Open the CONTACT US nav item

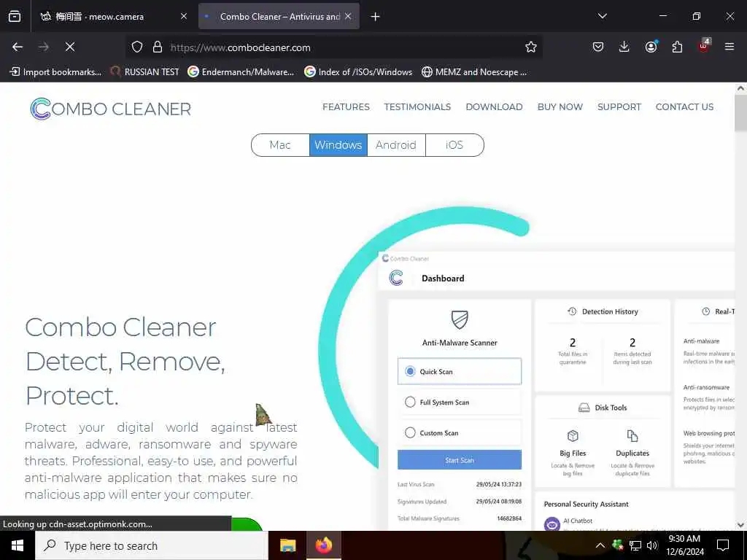pyautogui.click(x=684, y=106)
